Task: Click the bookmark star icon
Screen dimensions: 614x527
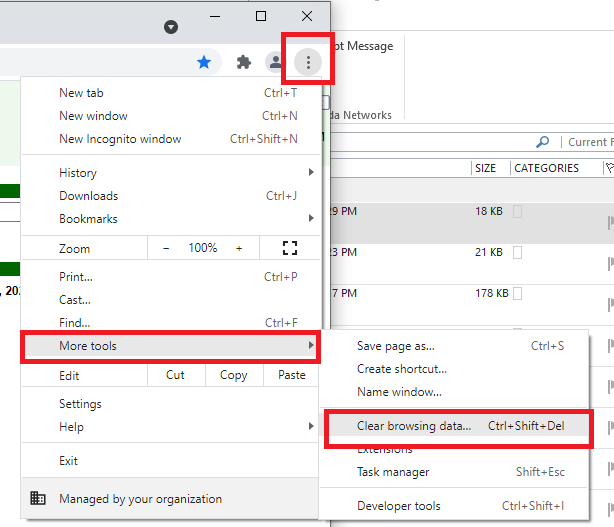Action: (x=204, y=62)
